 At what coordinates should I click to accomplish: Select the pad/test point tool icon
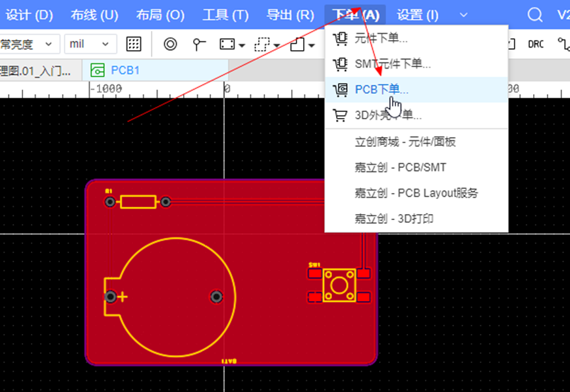(198, 44)
